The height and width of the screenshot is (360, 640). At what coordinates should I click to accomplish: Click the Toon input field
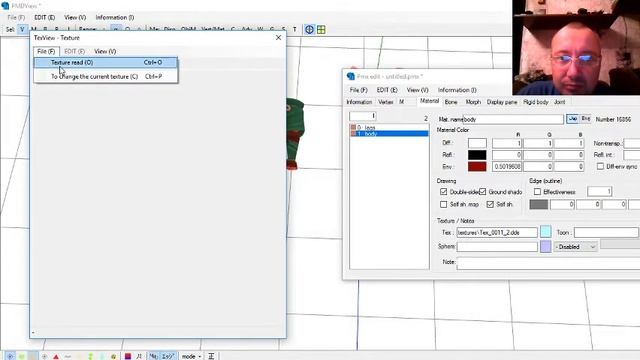click(606, 232)
